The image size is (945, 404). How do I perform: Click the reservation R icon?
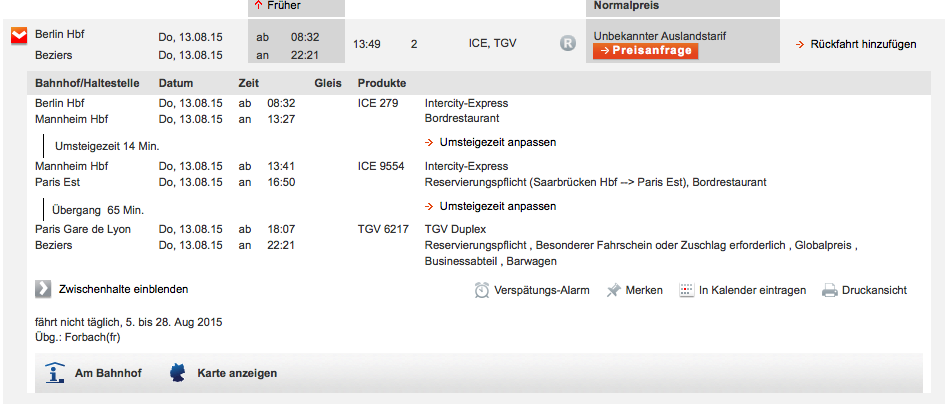pyautogui.click(x=568, y=44)
